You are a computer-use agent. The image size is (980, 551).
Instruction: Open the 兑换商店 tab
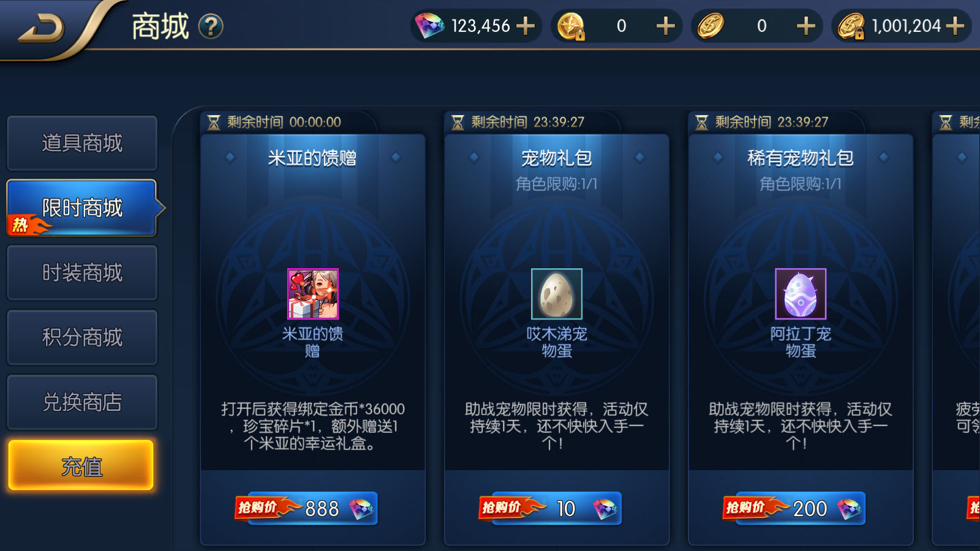point(82,402)
